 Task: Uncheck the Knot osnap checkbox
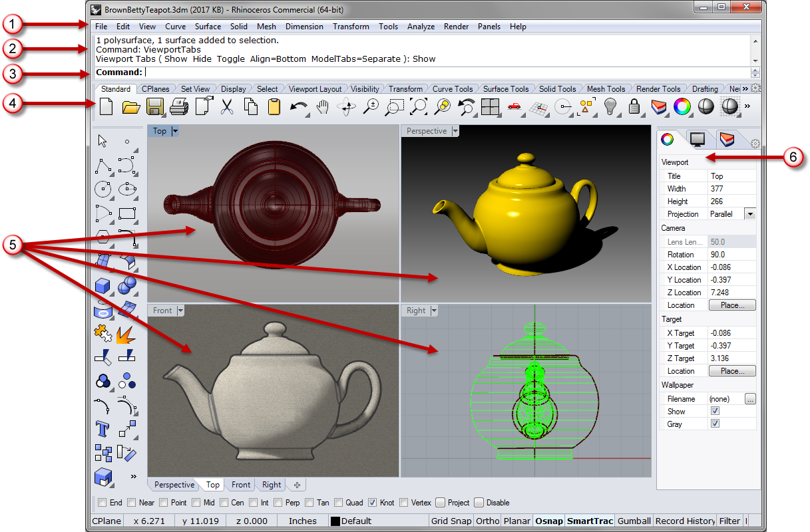[x=372, y=503]
